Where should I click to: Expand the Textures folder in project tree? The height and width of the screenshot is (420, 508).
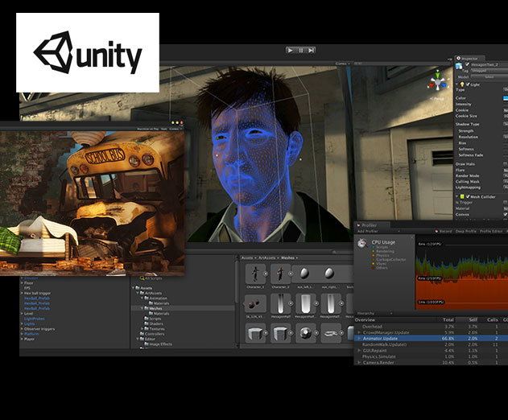tap(142, 329)
